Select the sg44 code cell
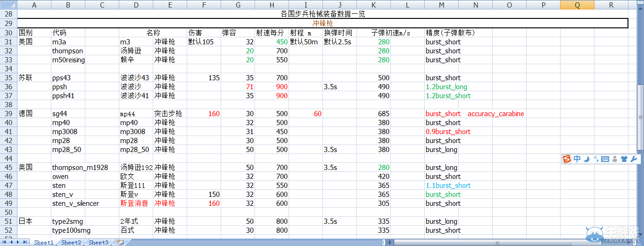644x246 pixels. tap(68, 114)
